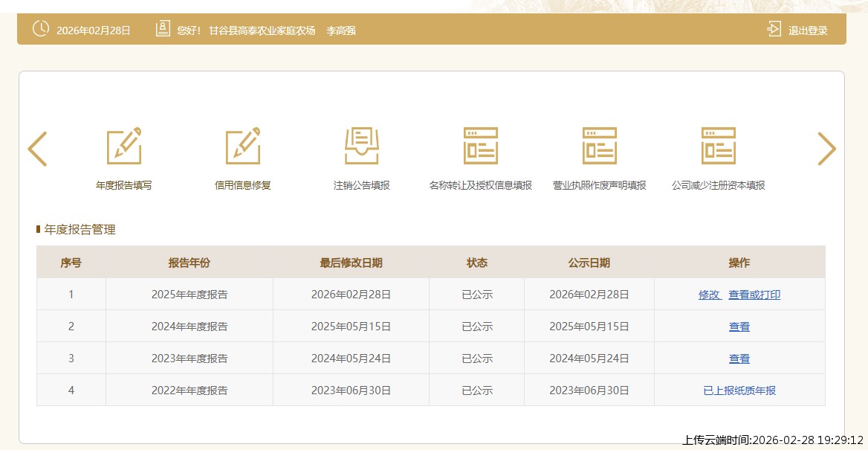The height and width of the screenshot is (450, 868).
Task: Open 名称转让及授权信息填报 icon
Action: (481, 146)
